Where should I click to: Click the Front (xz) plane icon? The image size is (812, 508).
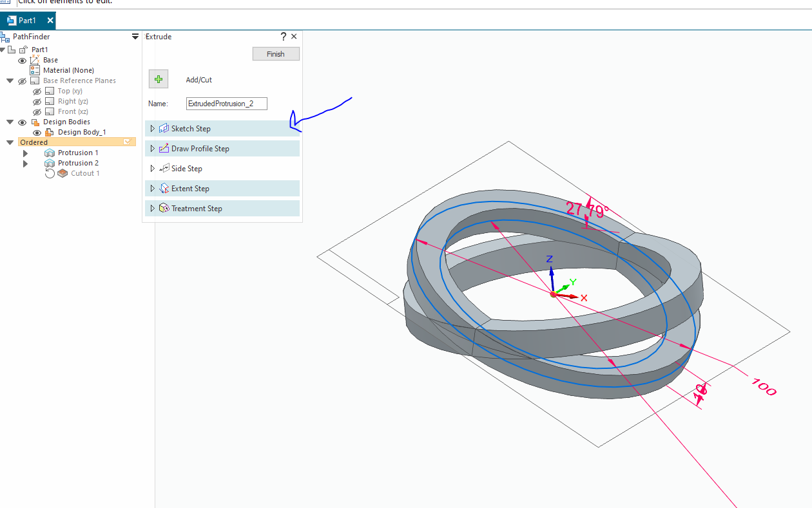(x=49, y=111)
